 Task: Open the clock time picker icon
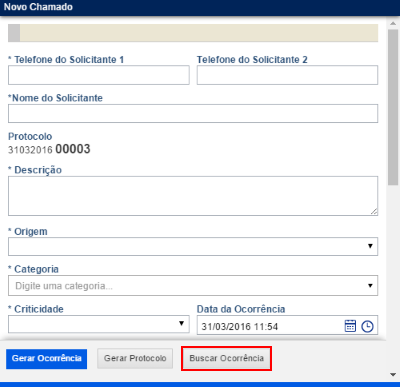click(367, 326)
